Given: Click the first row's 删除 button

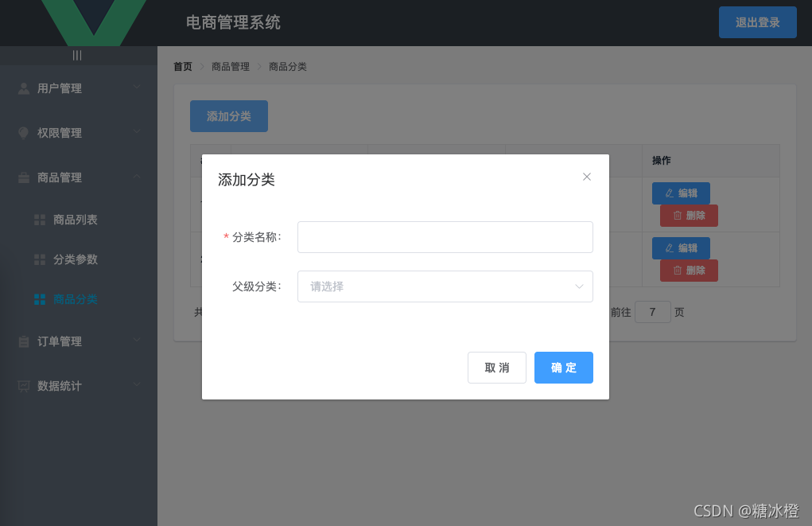Looking at the screenshot, I should (x=689, y=216).
